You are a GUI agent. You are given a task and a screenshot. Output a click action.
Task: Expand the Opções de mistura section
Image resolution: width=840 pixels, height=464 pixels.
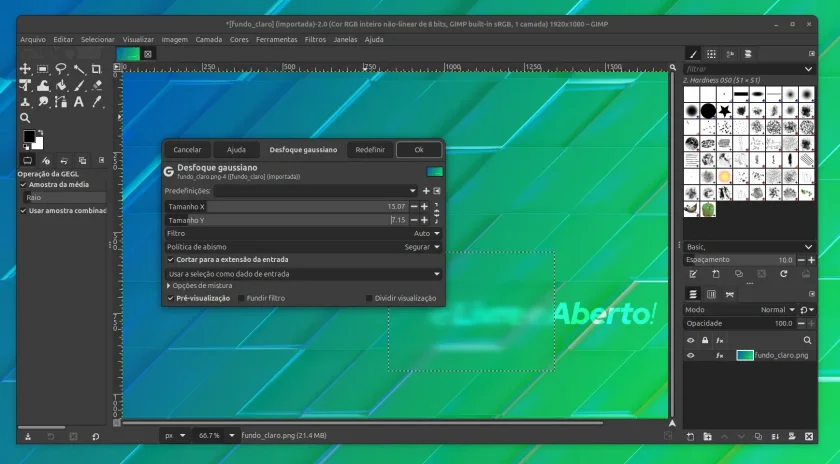(199, 286)
